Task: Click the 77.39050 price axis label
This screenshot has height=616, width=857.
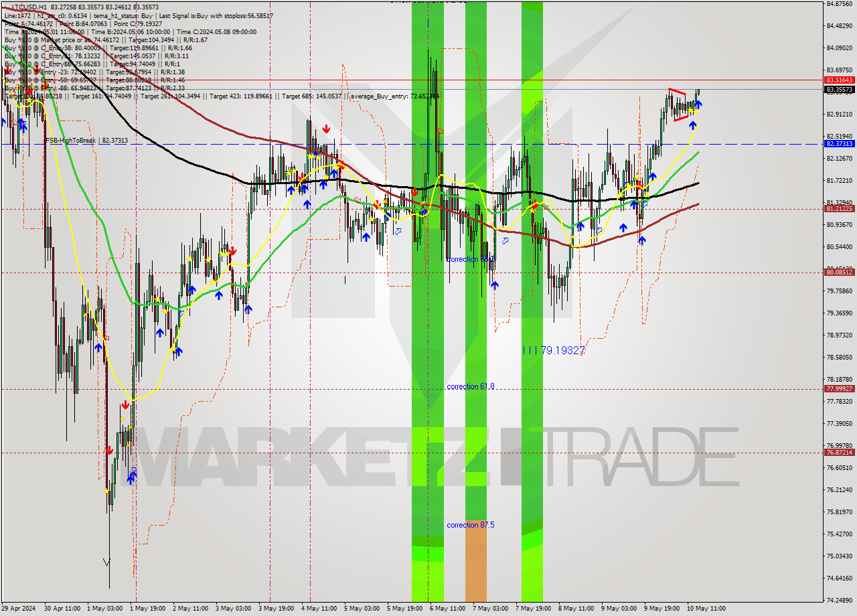Action: pos(840,423)
